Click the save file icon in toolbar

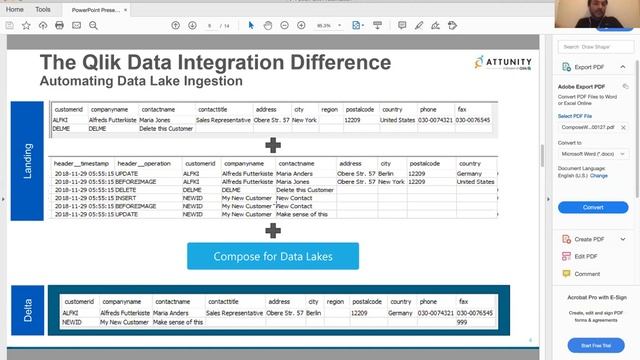(9, 25)
